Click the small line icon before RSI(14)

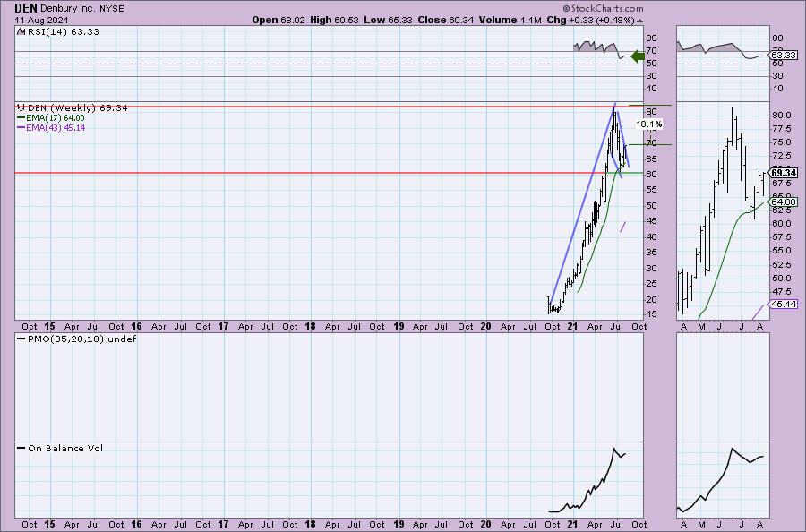[21, 31]
